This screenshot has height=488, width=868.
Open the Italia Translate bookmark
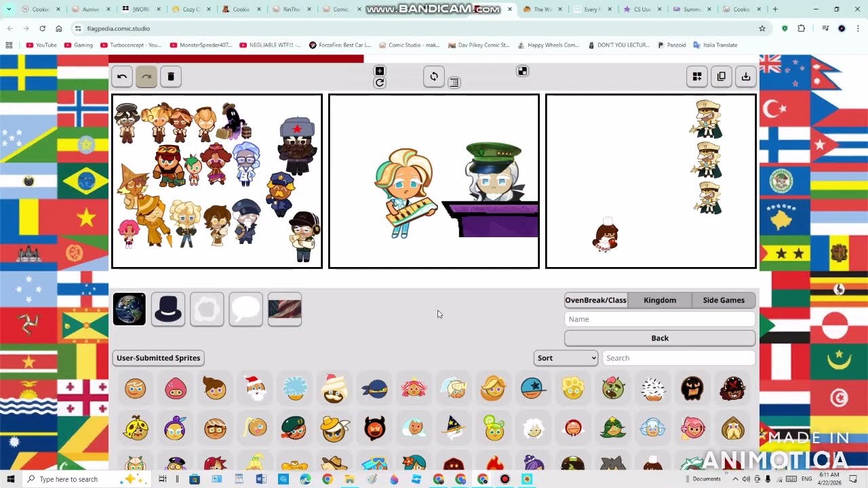click(715, 45)
